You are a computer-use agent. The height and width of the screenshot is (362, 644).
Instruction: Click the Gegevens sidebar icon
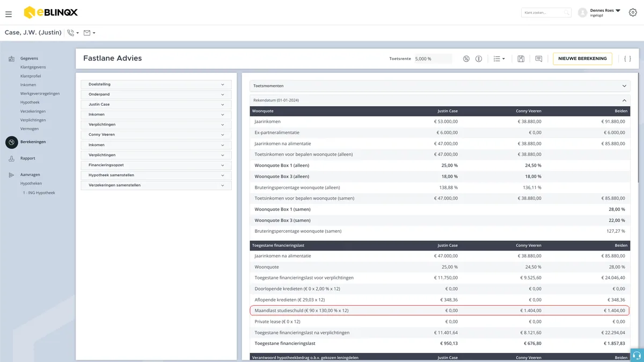11,58
